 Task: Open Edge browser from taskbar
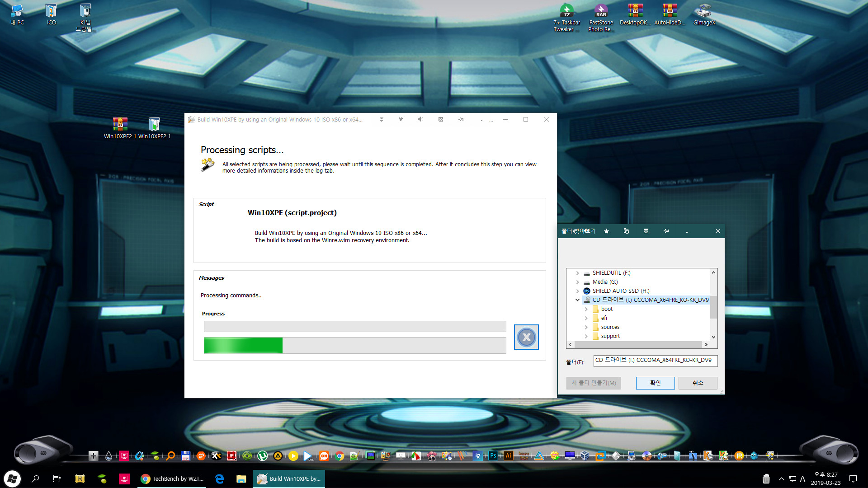219,479
